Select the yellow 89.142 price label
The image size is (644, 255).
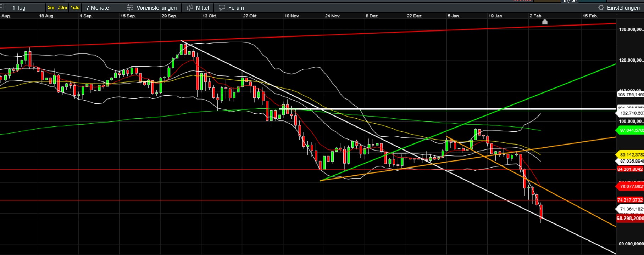[x=631, y=154]
